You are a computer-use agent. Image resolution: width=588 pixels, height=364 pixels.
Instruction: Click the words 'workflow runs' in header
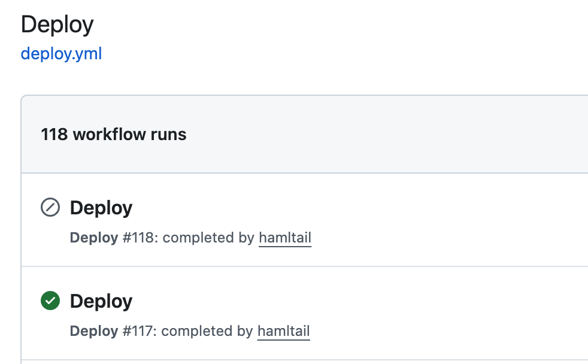pos(129,134)
